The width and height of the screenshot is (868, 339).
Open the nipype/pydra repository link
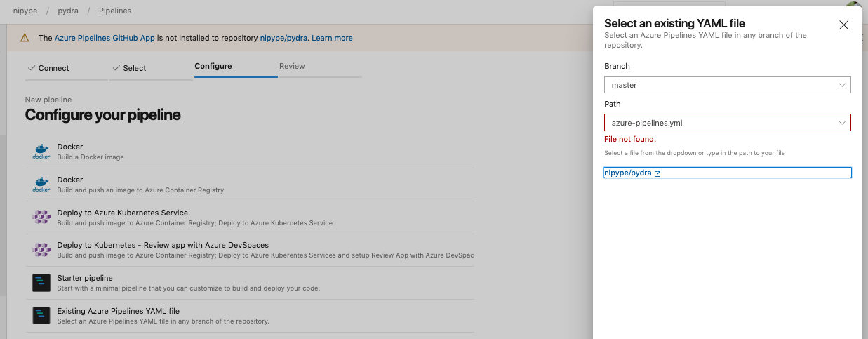click(x=627, y=173)
